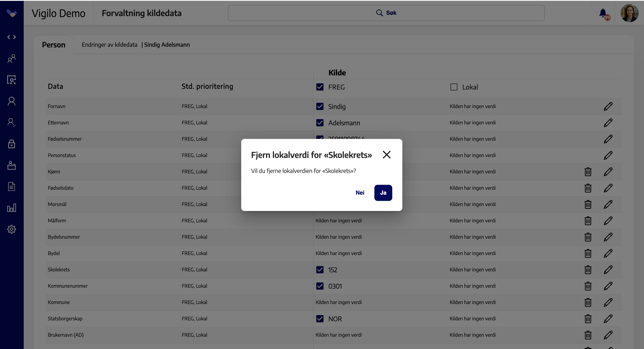644x349 pixels.
Task: Click the Vigilo logo icon
Action: point(11,13)
